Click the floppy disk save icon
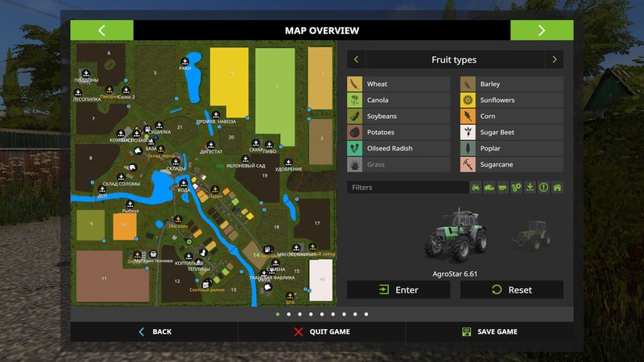The width and height of the screenshot is (644, 362). point(466,331)
